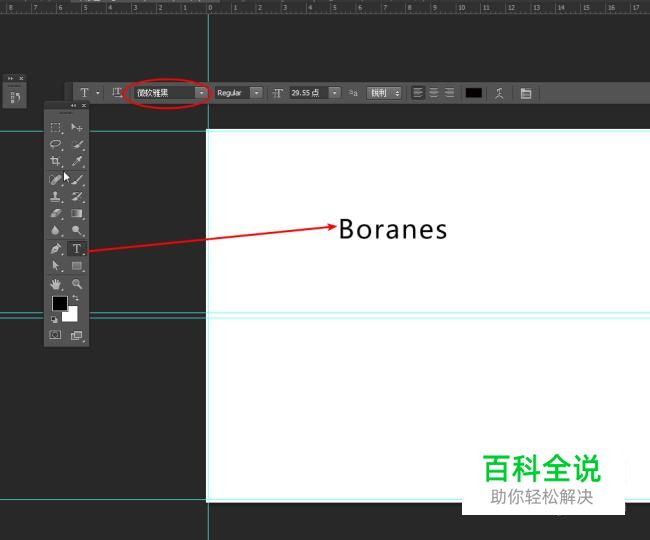Expand the font style dropdown arrow
650x540 pixels.
(x=257, y=93)
